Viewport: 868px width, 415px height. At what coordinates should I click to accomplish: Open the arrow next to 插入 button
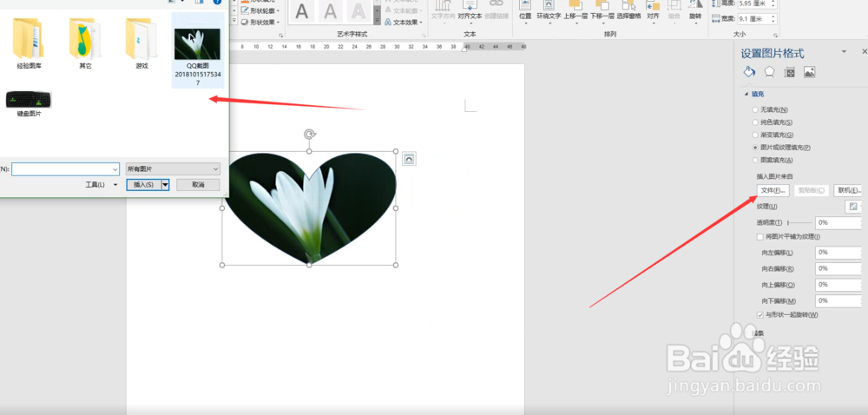(165, 185)
